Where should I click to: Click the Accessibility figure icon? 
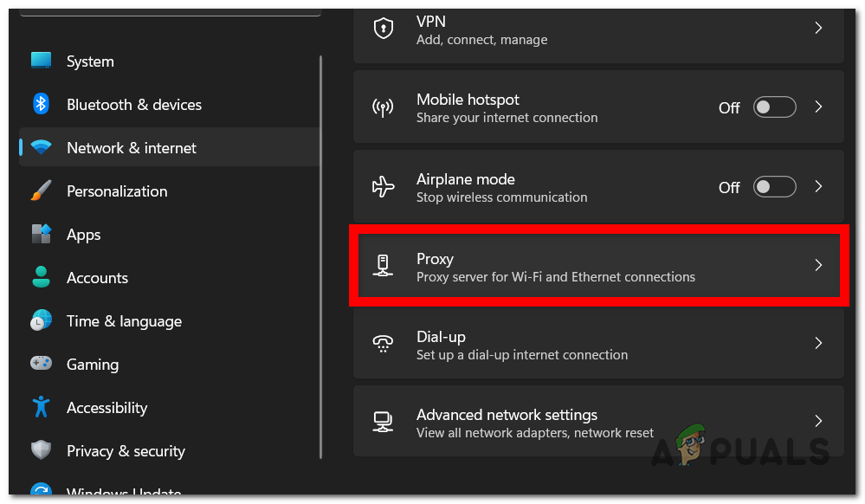point(41,408)
